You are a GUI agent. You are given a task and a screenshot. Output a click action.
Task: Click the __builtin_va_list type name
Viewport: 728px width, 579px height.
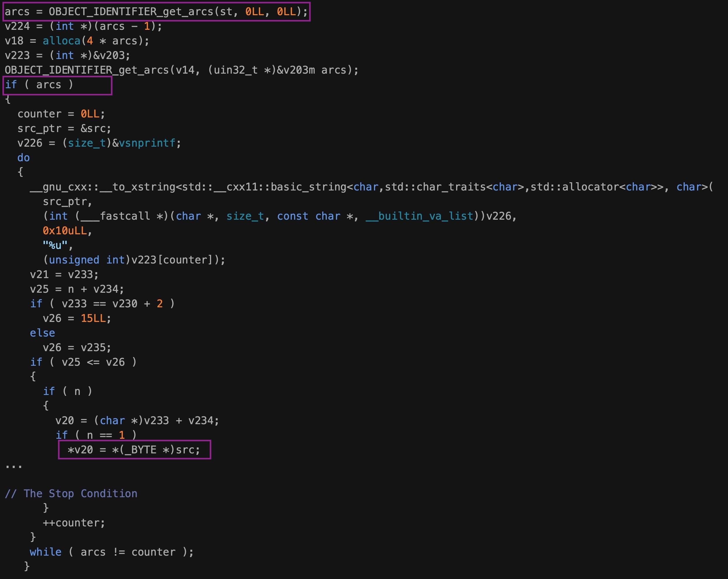coord(419,216)
